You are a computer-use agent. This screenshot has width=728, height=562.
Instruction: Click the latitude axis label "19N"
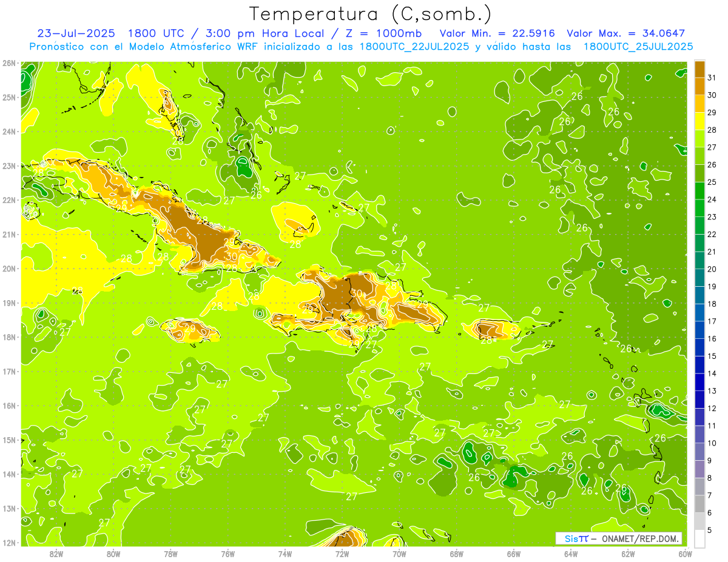pyautogui.click(x=9, y=303)
